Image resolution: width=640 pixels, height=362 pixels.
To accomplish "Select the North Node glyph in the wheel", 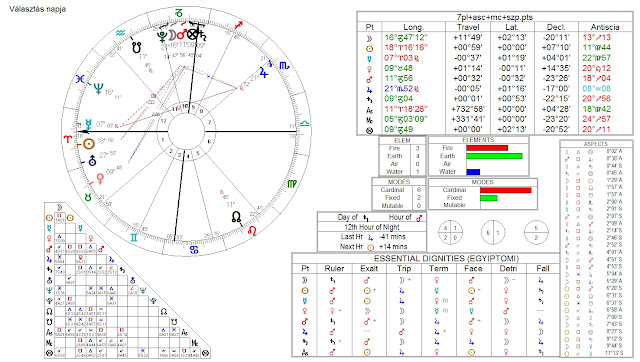I will [236, 217].
